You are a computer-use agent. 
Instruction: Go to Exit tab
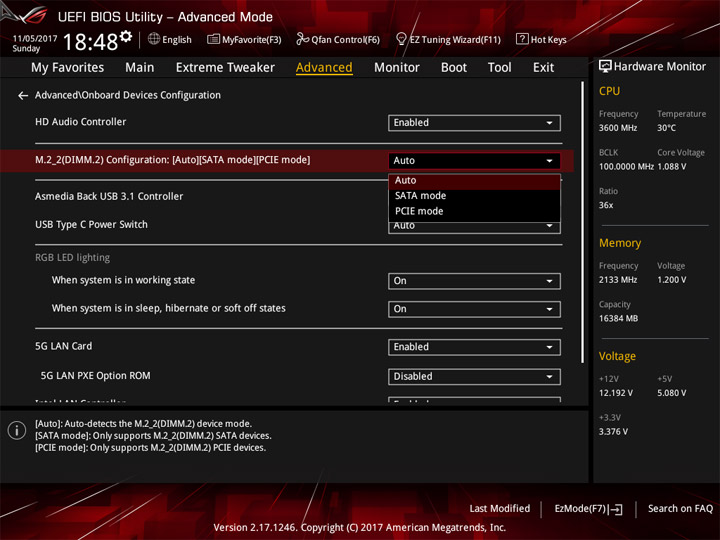(543, 68)
